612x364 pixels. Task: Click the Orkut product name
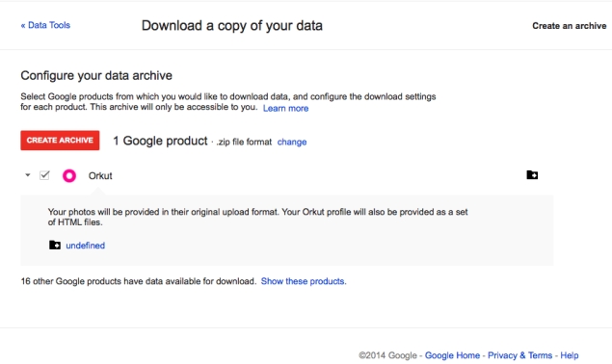[x=100, y=176]
